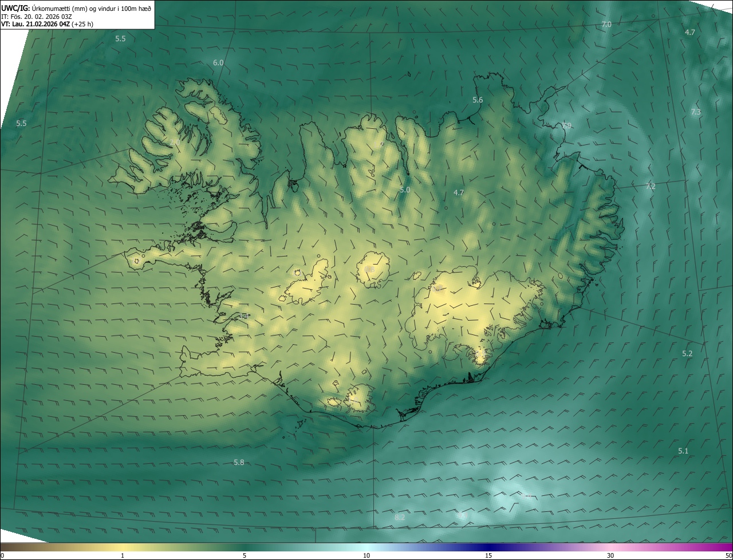Click the '5.0' value label on the map
This screenshot has height=560, width=733.
pyautogui.click(x=405, y=190)
